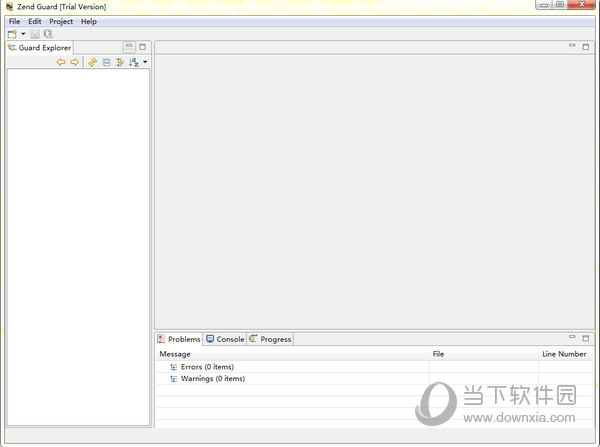Viewport: 600px width, 447px height.
Task: Maximize the Problems panel
Action: [585, 338]
